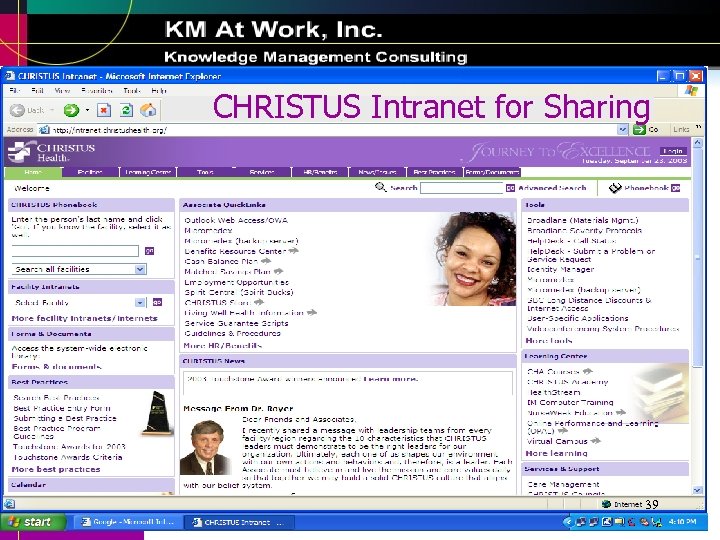Click the Windows Start button
Image resolution: width=720 pixels, height=540 pixels.
coord(34,522)
